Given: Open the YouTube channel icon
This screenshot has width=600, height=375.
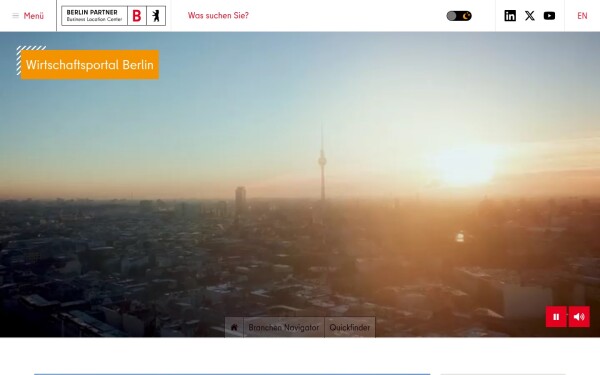Looking at the screenshot, I should (549, 16).
